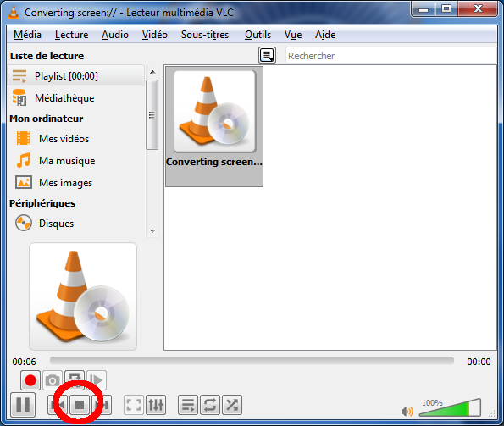Click sidebar scroll down arrow
Image resolution: width=504 pixels, height=426 pixels.
click(x=152, y=230)
